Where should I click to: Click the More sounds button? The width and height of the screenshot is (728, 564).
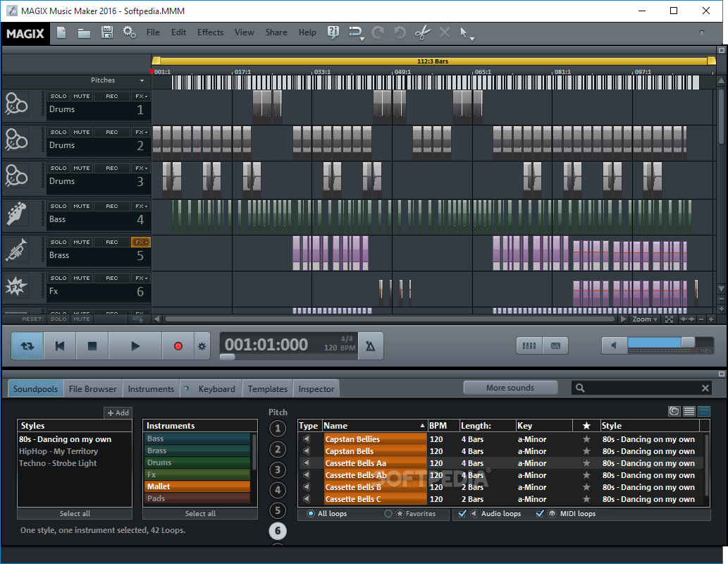pyautogui.click(x=510, y=388)
